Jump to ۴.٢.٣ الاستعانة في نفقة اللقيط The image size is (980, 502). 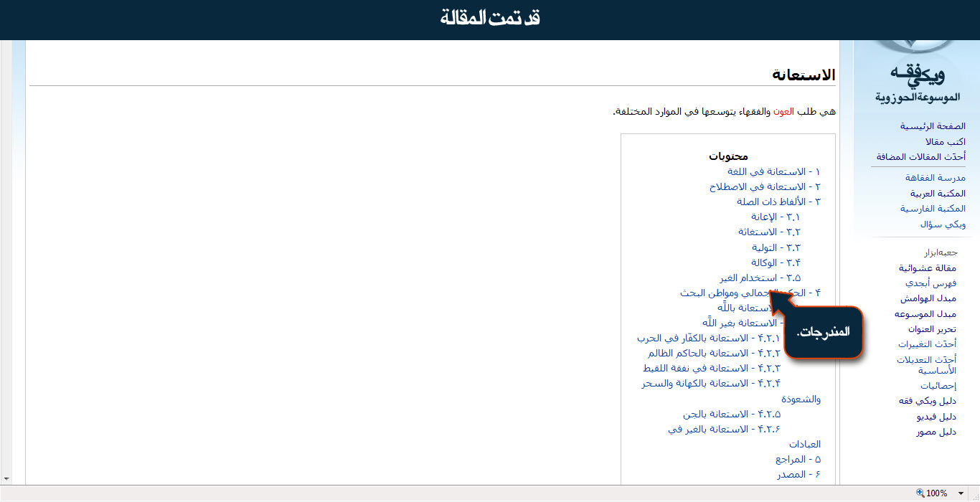click(712, 369)
